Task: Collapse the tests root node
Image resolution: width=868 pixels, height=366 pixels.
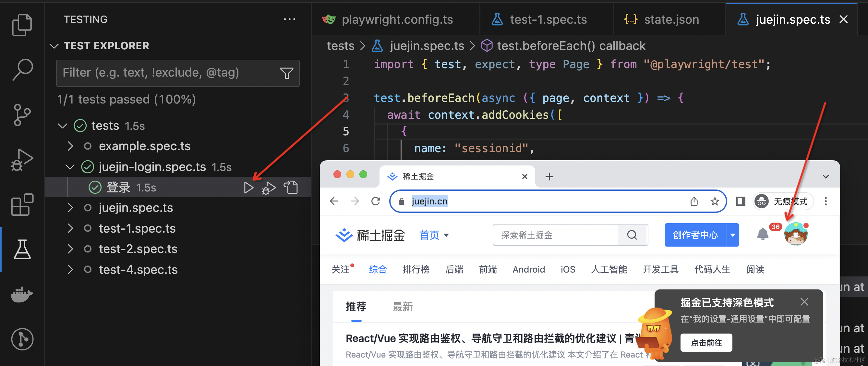Action: [x=62, y=126]
